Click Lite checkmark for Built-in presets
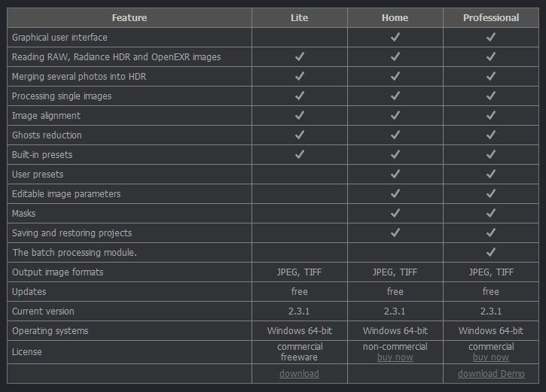This screenshot has height=392, width=546. [x=299, y=154]
